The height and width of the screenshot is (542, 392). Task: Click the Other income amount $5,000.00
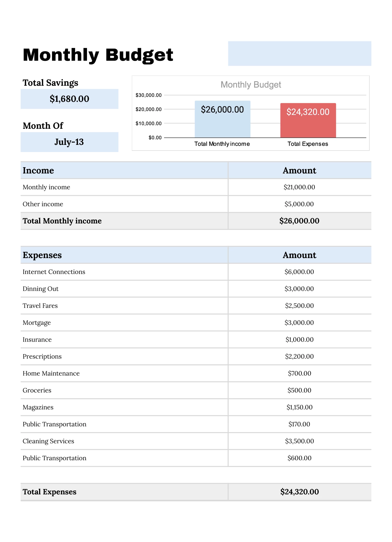point(299,204)
